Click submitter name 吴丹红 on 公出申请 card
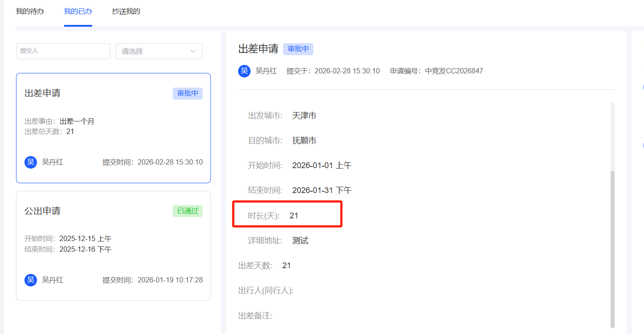The image size is (644, 334). 53,280
